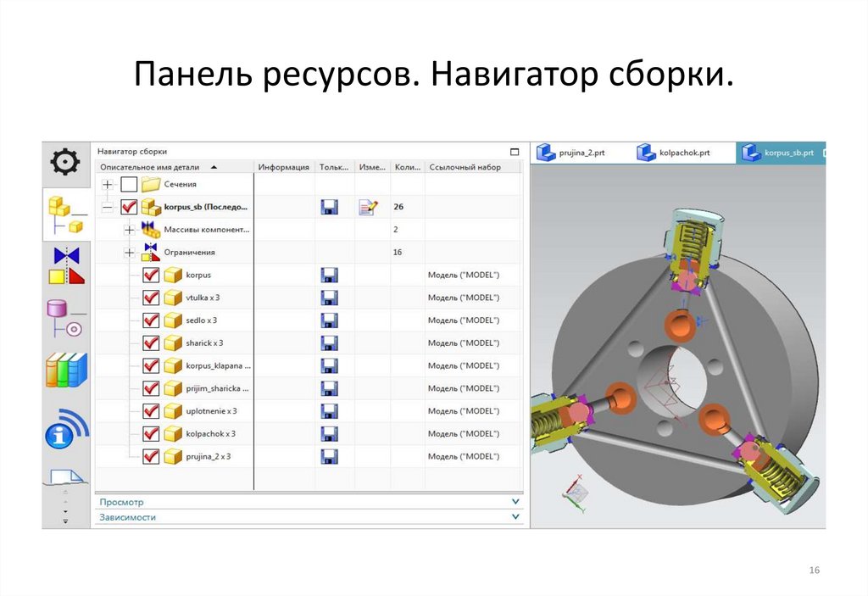Screen dimensions: 868x596
Task: Click the save disk icon in sharick row
Action: tap(330, 343)
